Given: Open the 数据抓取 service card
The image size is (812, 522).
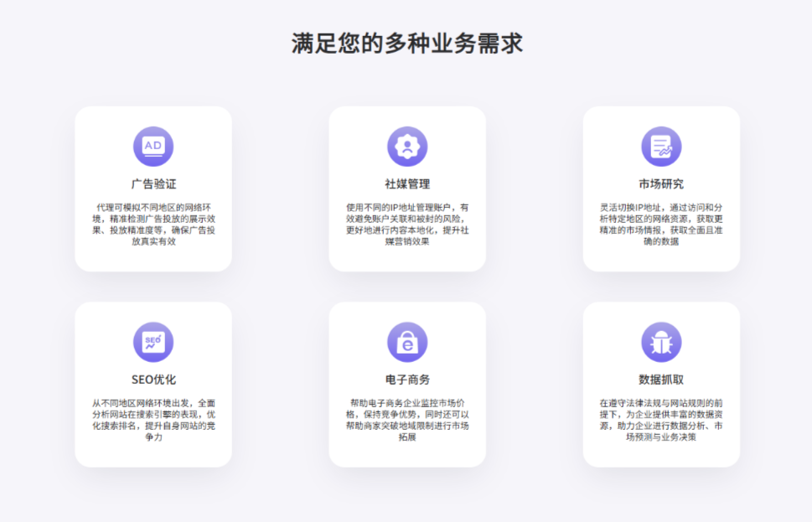Looking at the screenshot, I should pyautogui.click(x=660, y=385).
